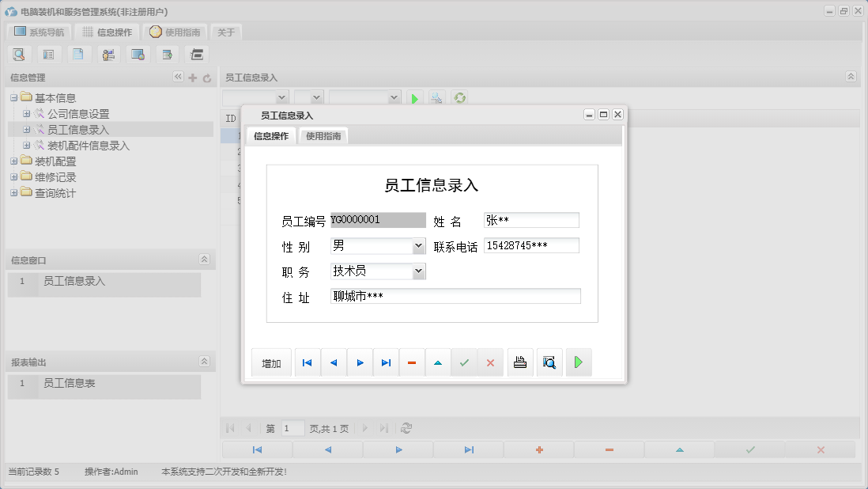This screenshot has height=489, width=868.
Task: Select the employee info icon in main toolbar
Action: pyautogui.click(x=108, y=54)
